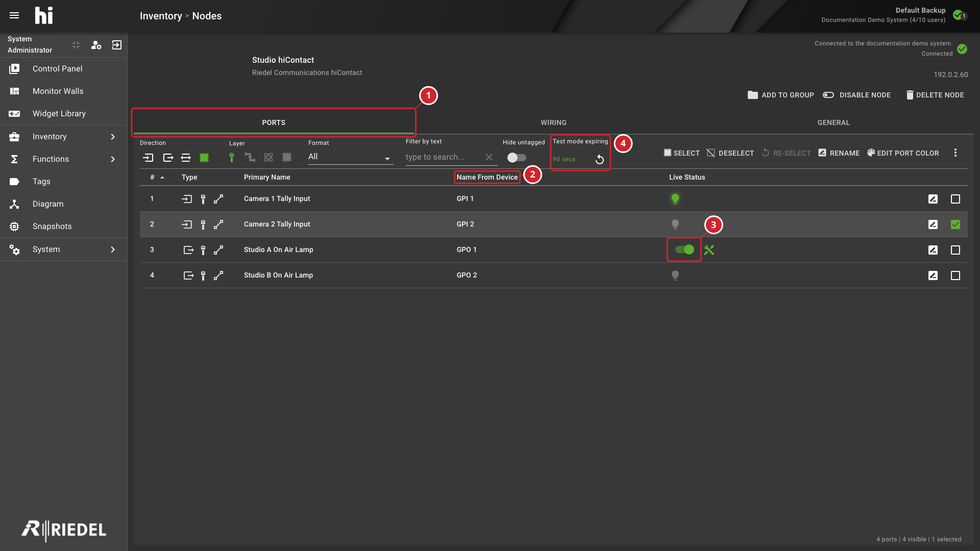
Task: Open Monitor Walls in sidebar
Action: [x=63, y=91]
